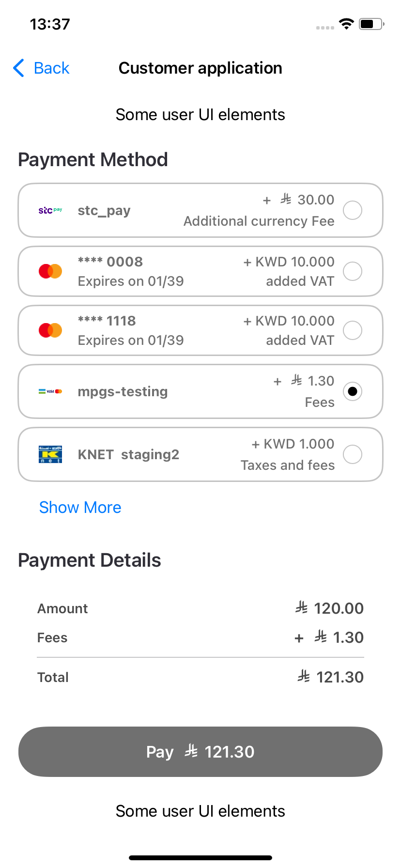401x868 pixels.
Task: Tap the battery status icon
Action: (371, 24)
